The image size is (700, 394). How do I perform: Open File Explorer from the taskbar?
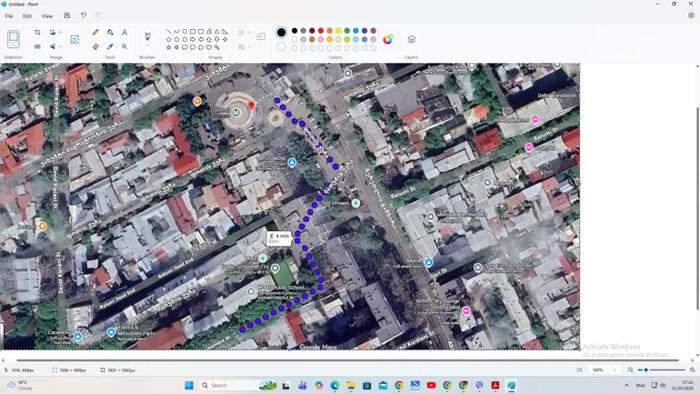coord(351,385)
